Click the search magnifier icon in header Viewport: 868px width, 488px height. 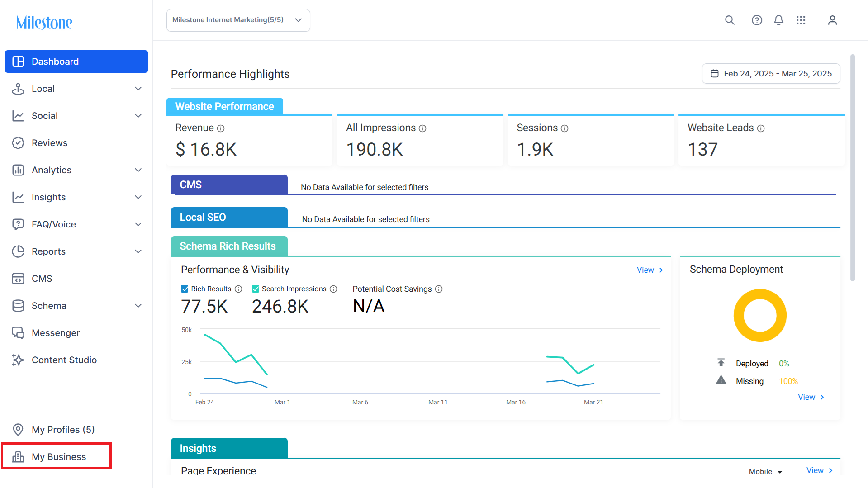730,20
